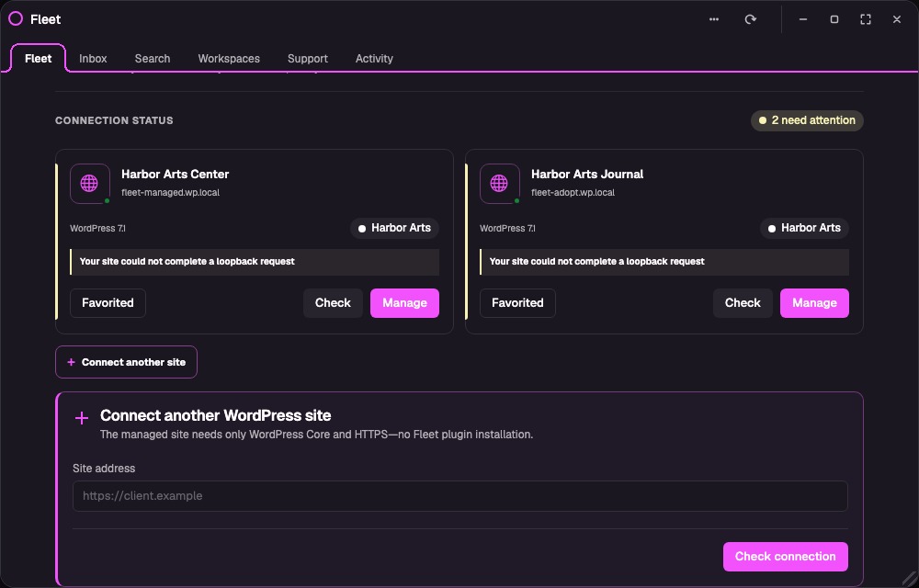Click the Check connection button
This screenshot has width=919, height=588.
pyautogui.click(x=786, y=557)
